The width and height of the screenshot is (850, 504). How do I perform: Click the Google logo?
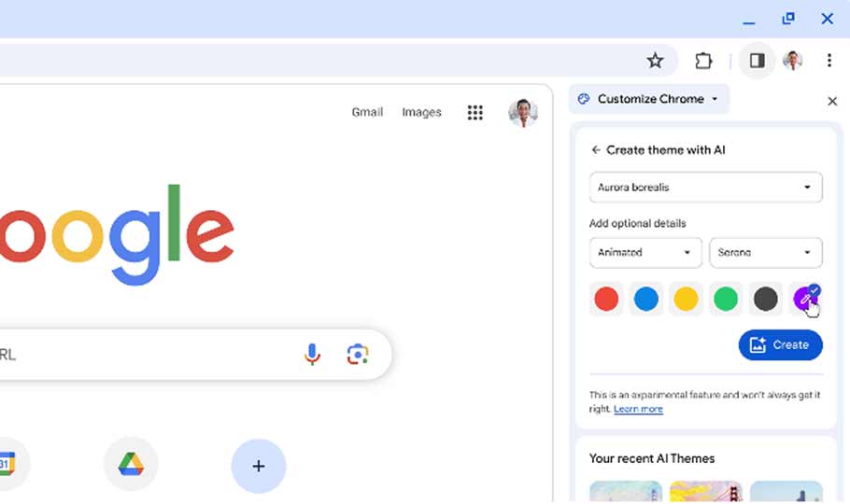pos(117,234)
